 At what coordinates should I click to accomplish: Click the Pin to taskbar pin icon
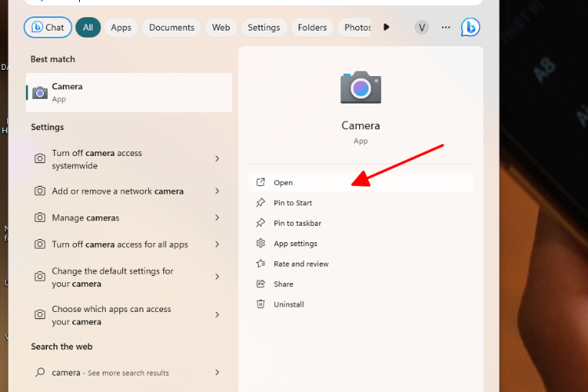[x=260, y=223]
